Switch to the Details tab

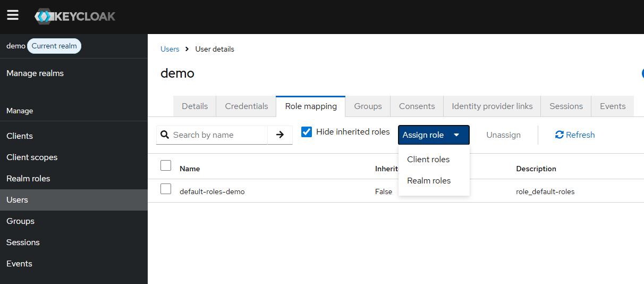(x=194, y=106)
